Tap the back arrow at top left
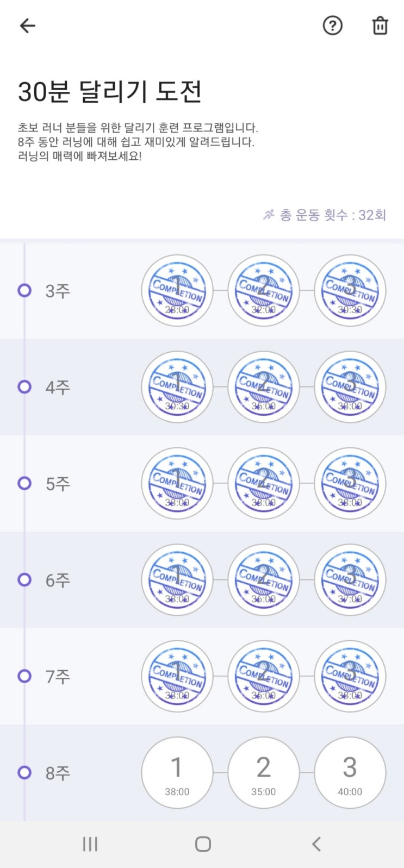Image resolution: width=404 pixels, height=868 pixels. click(27, 26)
